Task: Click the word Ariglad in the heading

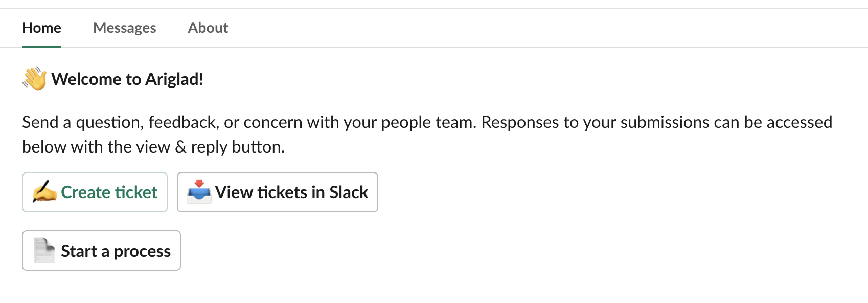Action: coord(174,79)
